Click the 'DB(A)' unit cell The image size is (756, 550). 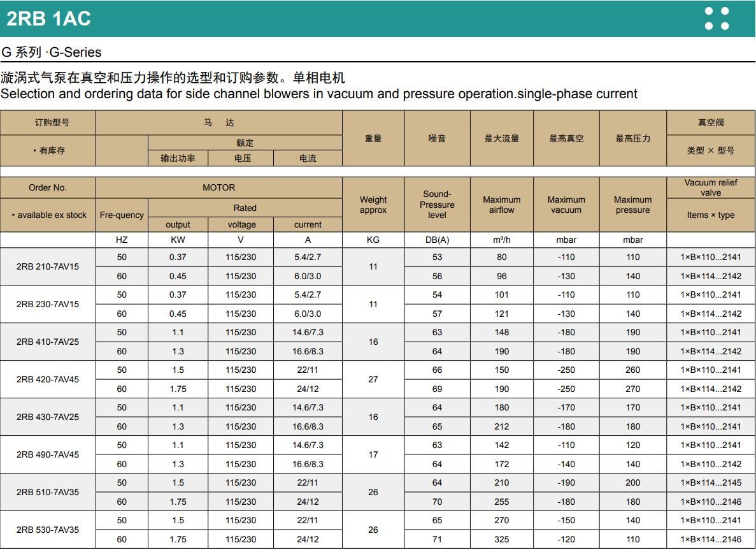click(437, 240)
